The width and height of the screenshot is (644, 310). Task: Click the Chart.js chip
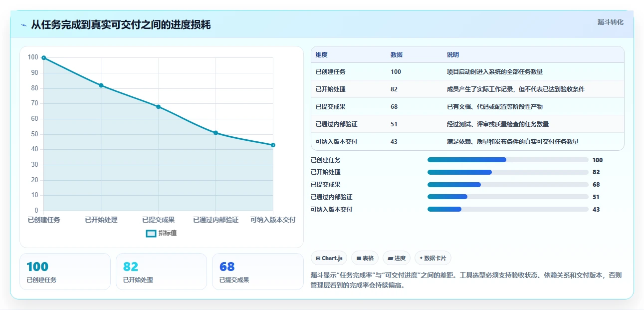(x=329, y=258)
